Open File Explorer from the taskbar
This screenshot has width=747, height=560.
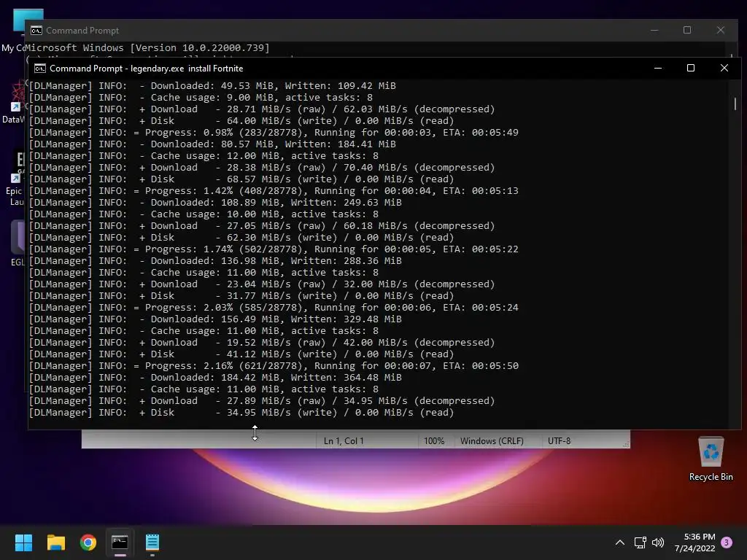[x=55, y=542]
